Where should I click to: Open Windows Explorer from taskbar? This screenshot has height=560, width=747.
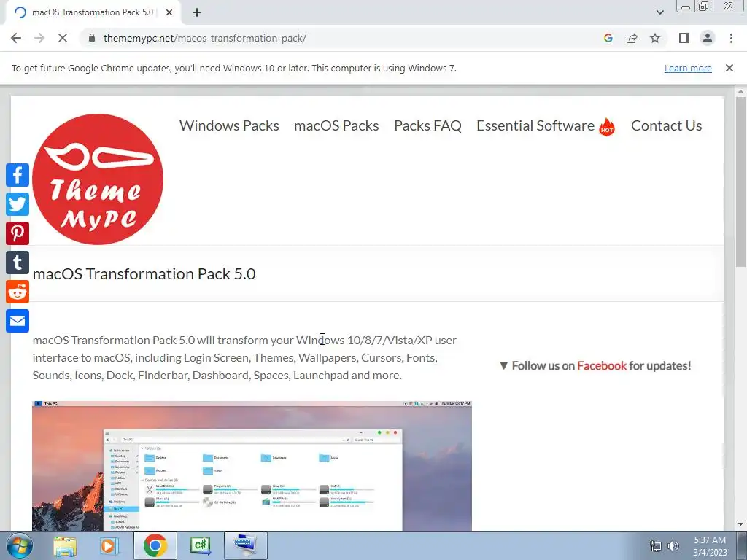65,545
